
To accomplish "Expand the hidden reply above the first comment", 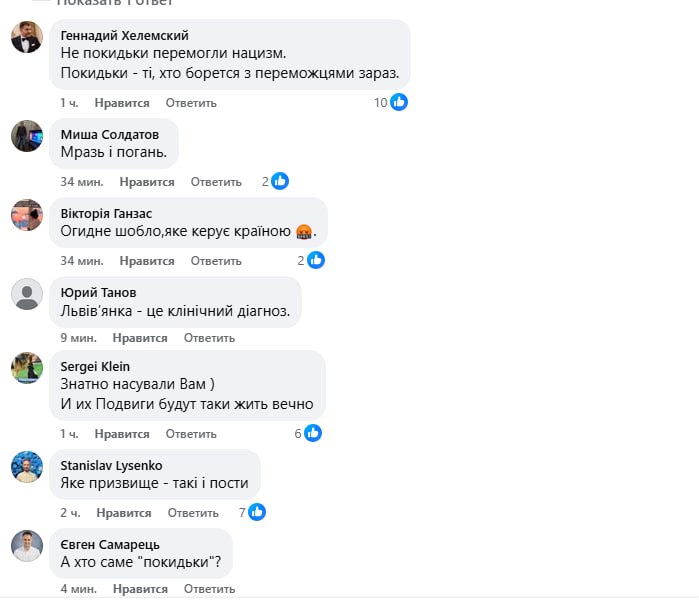I will tap(115, 3).
